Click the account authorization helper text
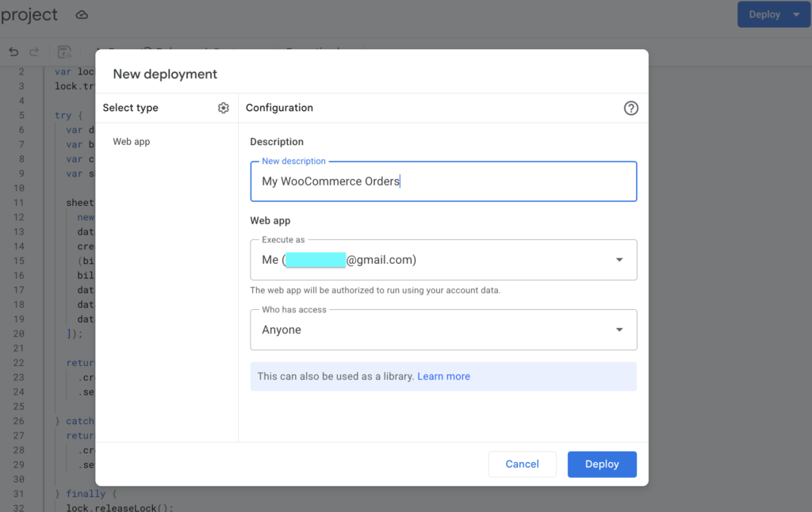This screenshot has height=512, width=812. (x=375, y=290)
